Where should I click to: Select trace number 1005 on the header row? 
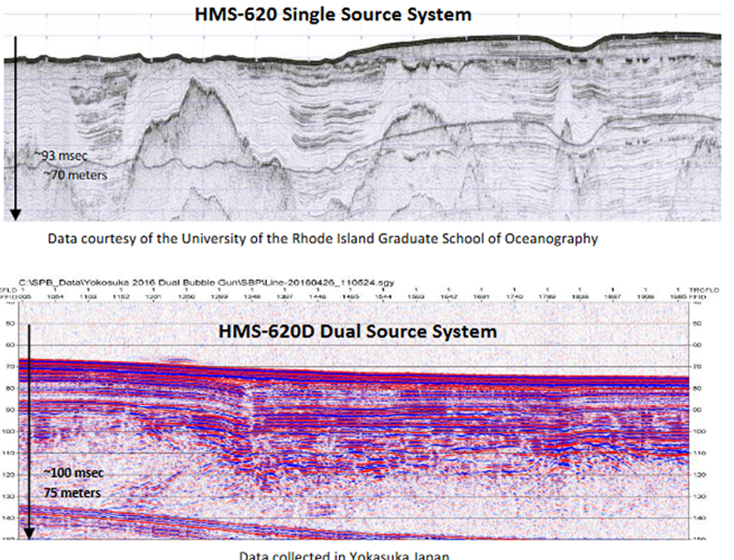coord(24,296)
